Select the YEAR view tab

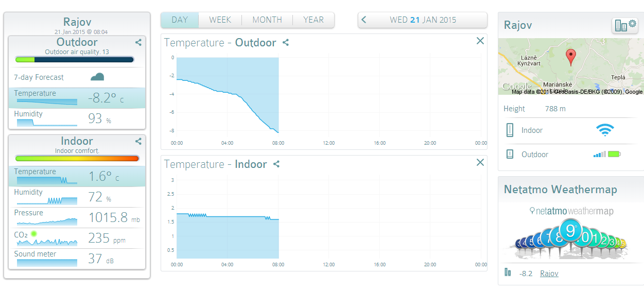[x=314, y=20]
